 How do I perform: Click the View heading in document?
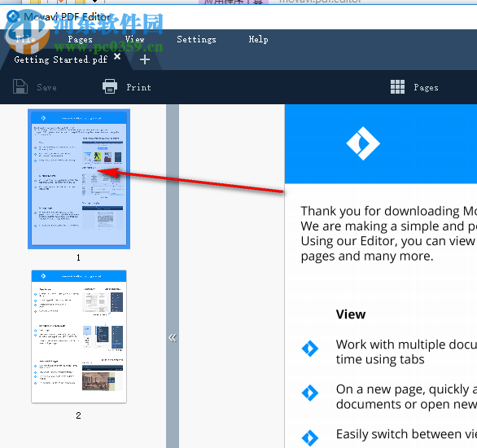(x=351, y=314)
